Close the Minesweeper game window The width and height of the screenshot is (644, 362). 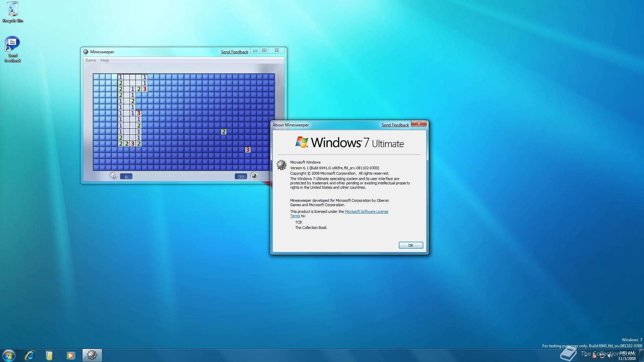pos(277,51)
